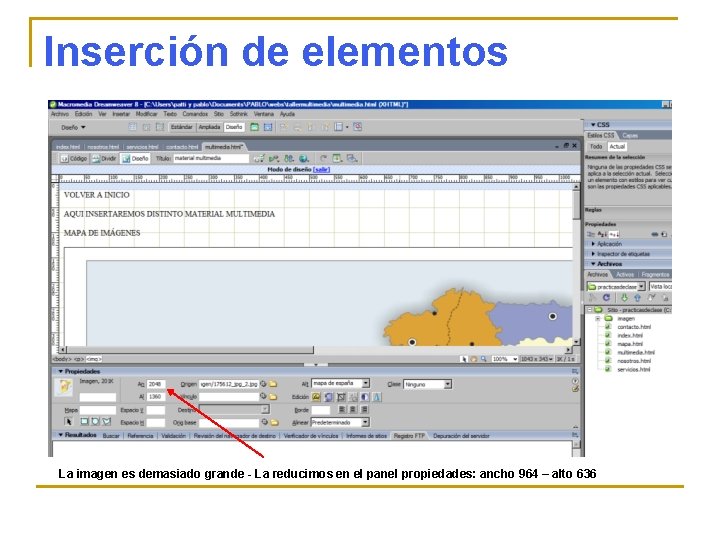Click the folder browse icon next to Orig base
Screen dimensions: 720x540
coord(274,422)
